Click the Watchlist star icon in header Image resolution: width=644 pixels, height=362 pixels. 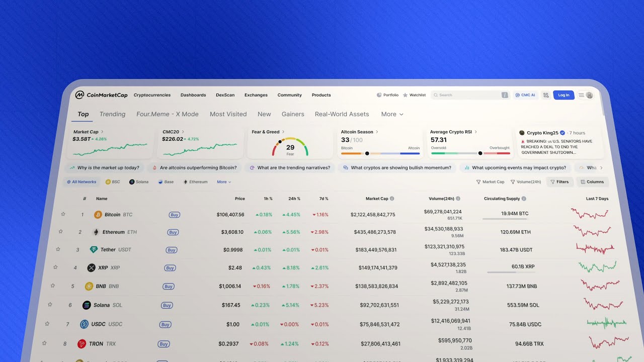click(405, 95)
